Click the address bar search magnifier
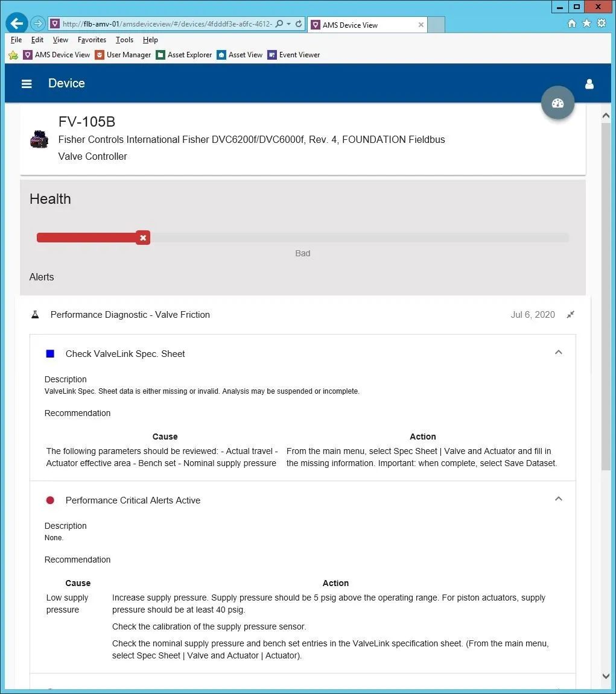Viewport: 616px width, 694px height. pyautogui.click(x=279, y=24)
